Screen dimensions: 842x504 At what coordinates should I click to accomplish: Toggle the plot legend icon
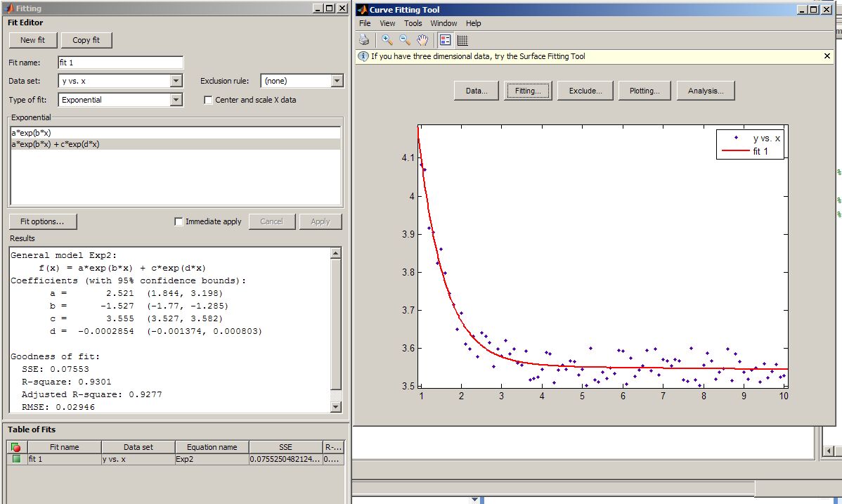pos(446,40)
